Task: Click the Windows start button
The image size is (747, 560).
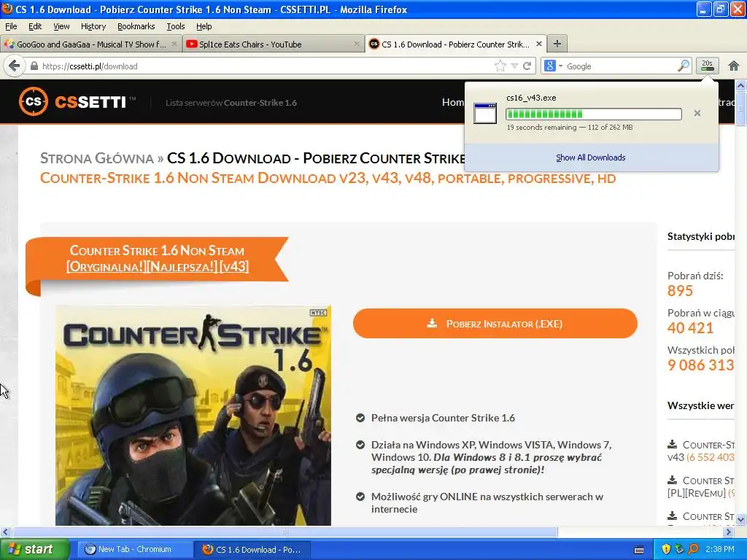Action: pos(35,549)
